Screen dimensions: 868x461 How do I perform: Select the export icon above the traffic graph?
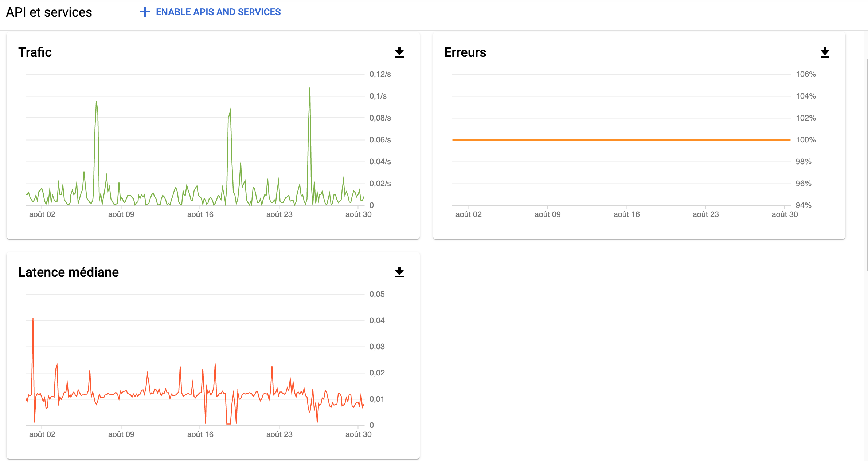coord(399,53)
